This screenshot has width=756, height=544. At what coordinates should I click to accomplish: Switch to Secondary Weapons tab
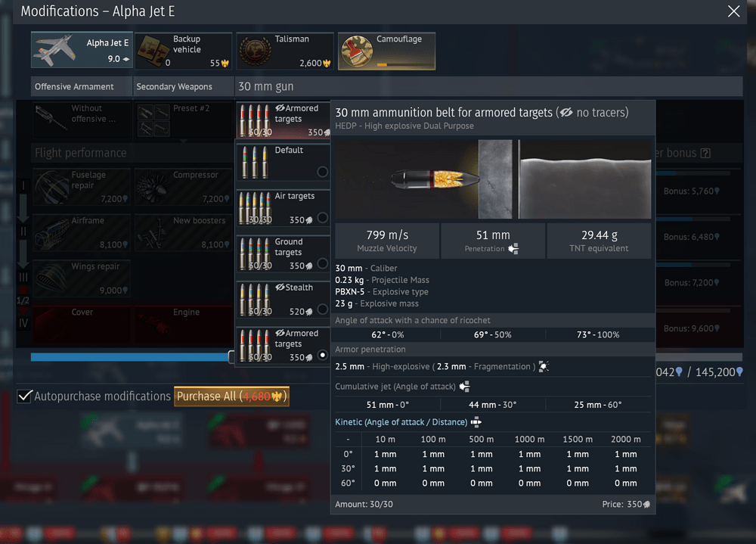[184, 86]
